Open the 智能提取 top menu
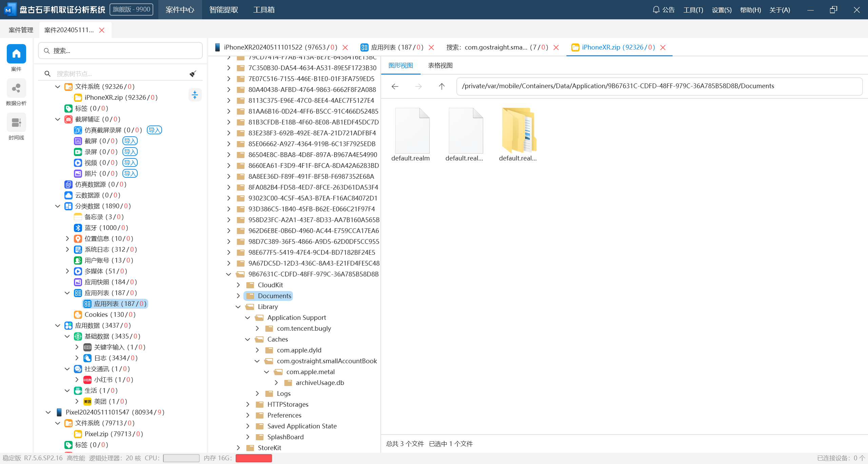Image resolution: width=868 pixels, height=464 pixels. [223, 9]
